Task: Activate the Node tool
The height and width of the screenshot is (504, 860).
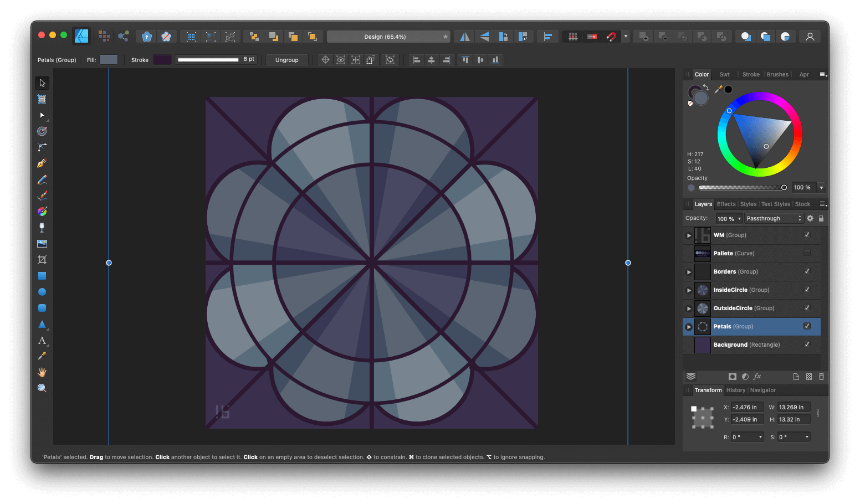Action: pyautogui.click(x=42, y=115)
